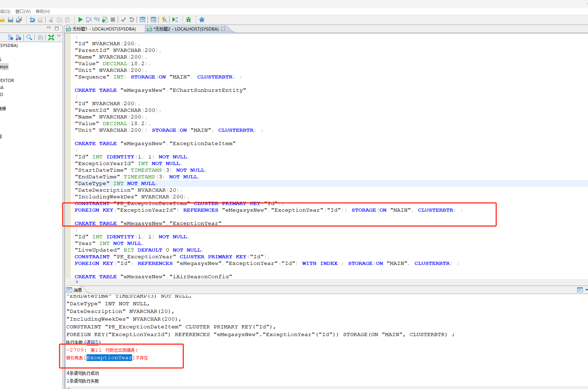Click the error text -2709: 第11 行附近出现错误
Image resolution: width=588 pixels, height=389 pixels.
[x=102, y=350]
